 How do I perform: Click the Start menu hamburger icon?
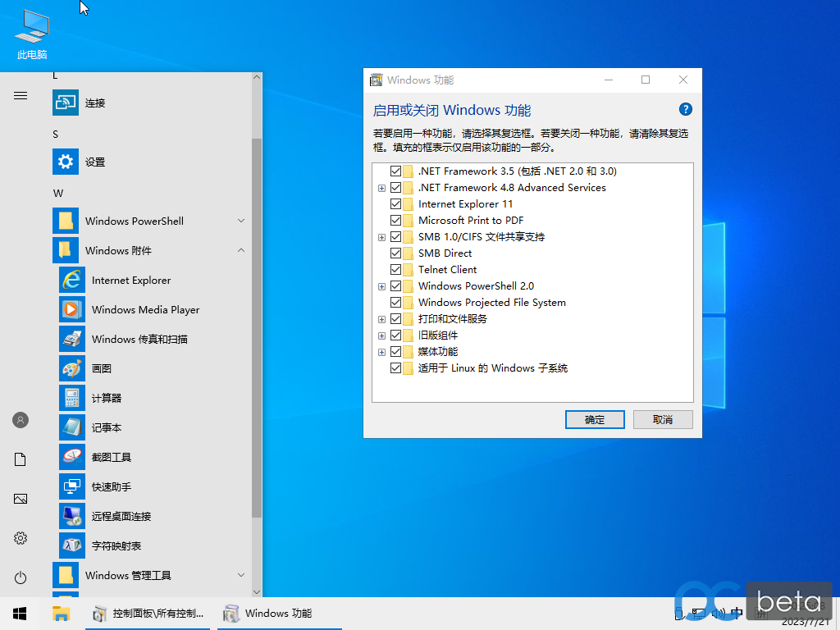[x=21, y=96]
